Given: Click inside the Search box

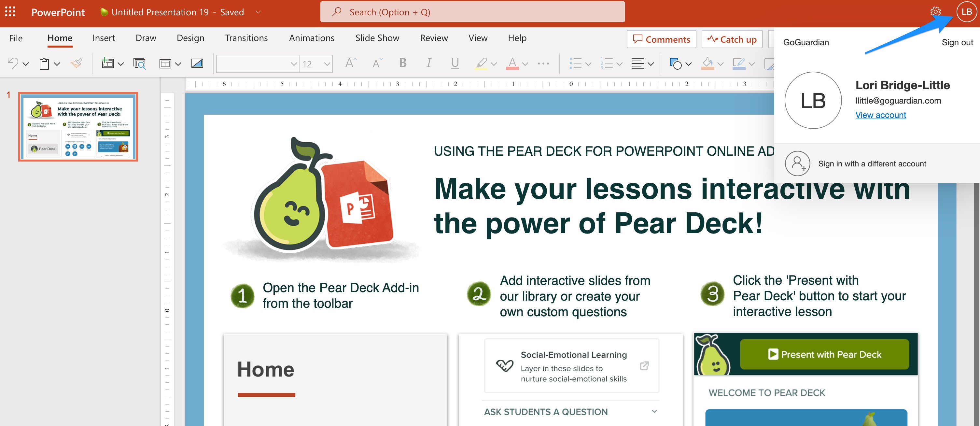Looking at the screenshot, I should 472,12.
